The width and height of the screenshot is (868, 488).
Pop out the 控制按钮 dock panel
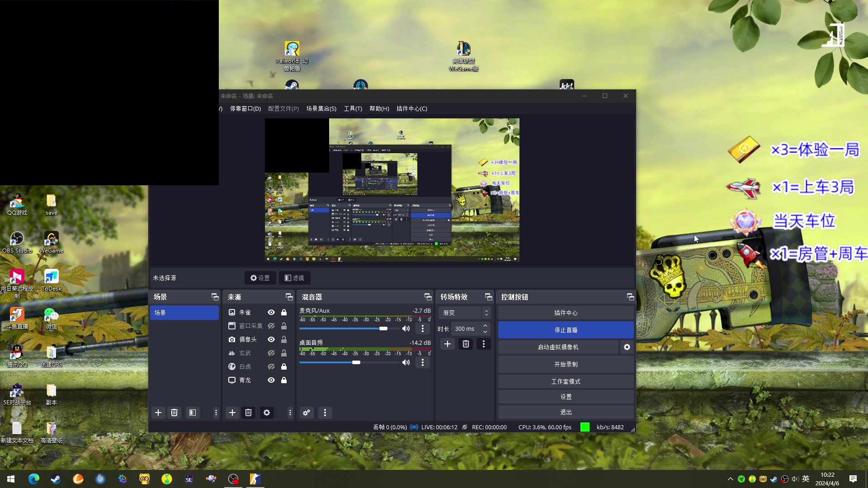tap(630, 297)
